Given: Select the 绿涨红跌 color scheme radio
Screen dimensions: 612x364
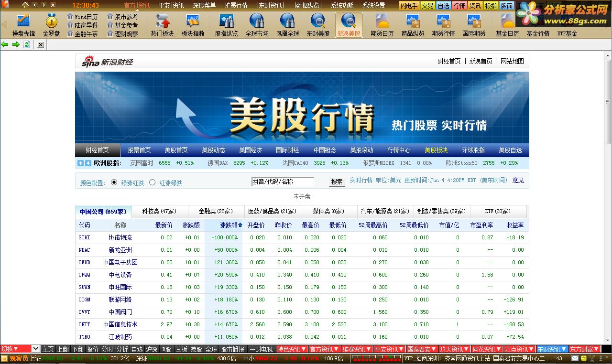Looking at the screenshot, I should click(114, 182).
